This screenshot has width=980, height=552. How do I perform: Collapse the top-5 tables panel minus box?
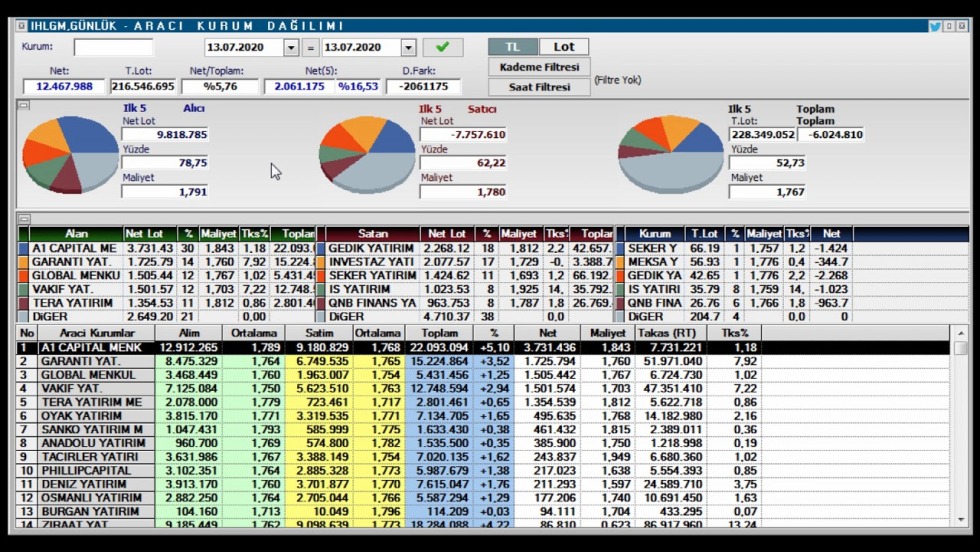(x=22, y=218)
